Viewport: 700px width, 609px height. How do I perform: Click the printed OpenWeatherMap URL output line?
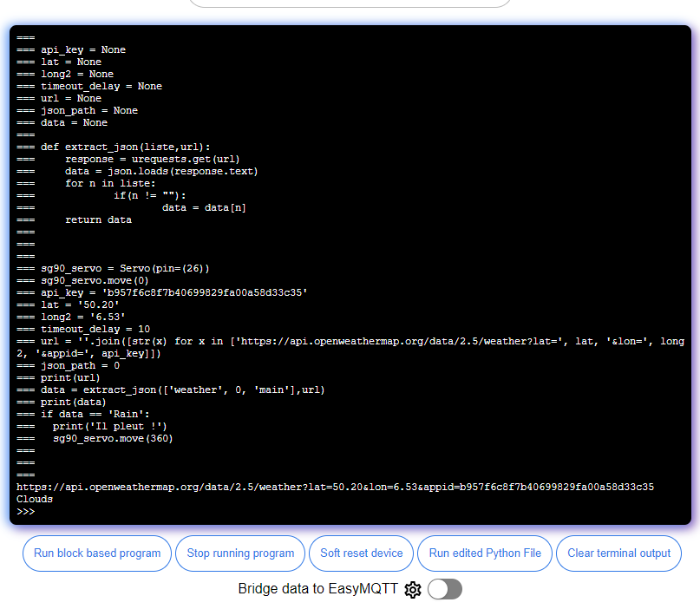pyautogui.click(x=335, y=488)
